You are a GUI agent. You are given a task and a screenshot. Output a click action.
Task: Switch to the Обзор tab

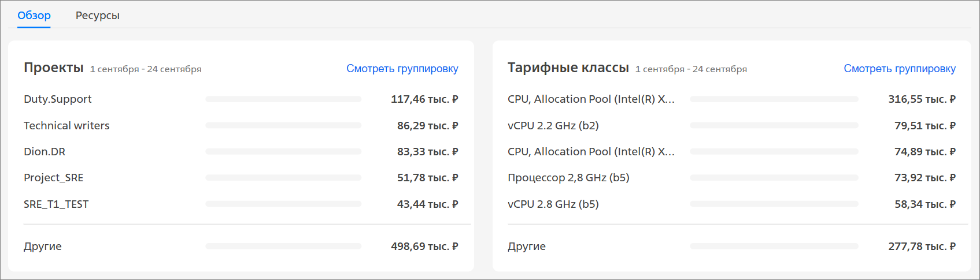(x=34, y=16)
